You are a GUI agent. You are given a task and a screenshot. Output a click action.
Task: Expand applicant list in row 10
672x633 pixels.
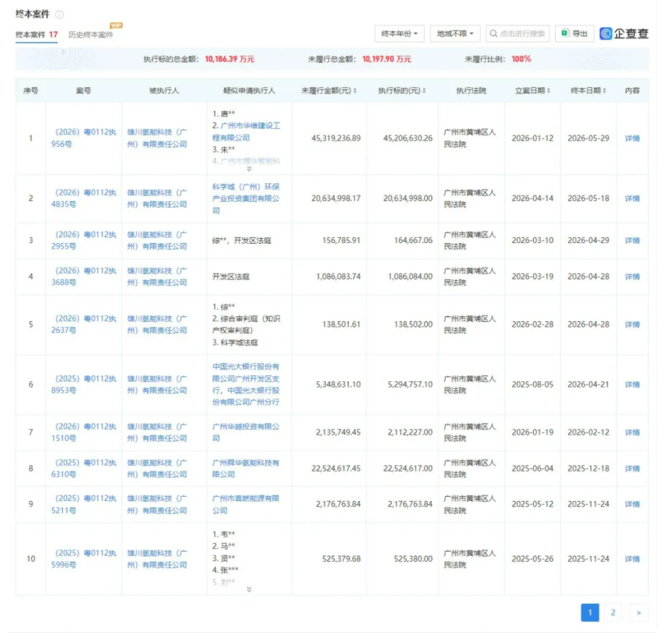tap(249, 589)
